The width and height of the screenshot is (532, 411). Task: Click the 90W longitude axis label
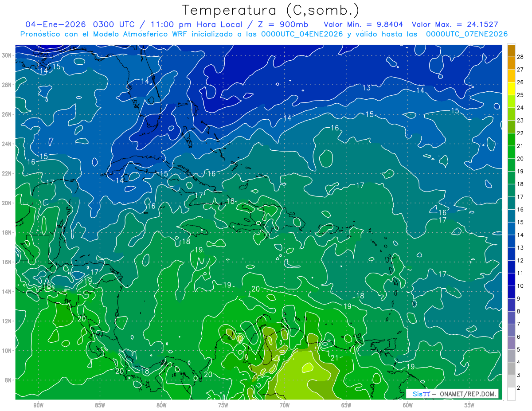39,405
